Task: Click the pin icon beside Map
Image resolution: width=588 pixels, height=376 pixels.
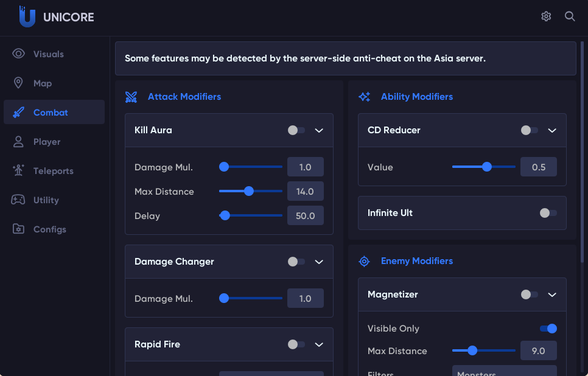Action: [x=18, y=83]
